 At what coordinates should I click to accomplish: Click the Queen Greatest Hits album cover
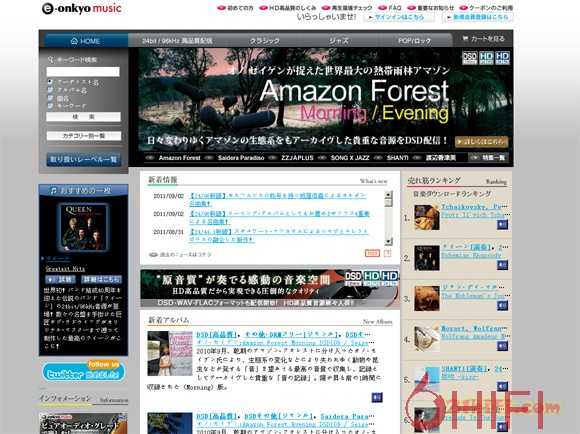pyautogui.click(x=83, y=227)
